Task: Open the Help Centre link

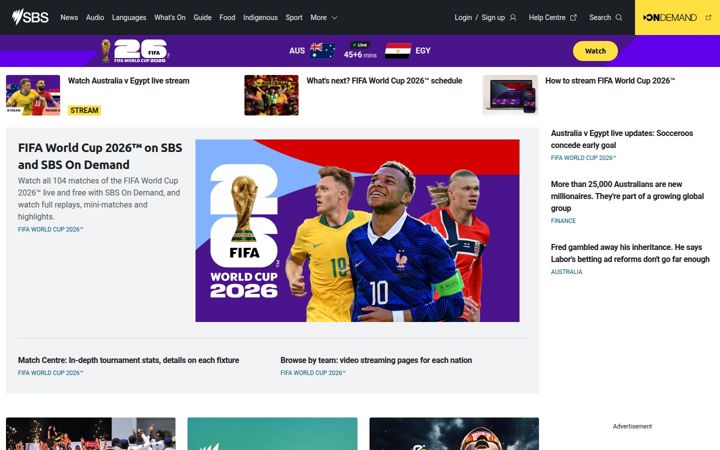Action: (x=547, y=17)
